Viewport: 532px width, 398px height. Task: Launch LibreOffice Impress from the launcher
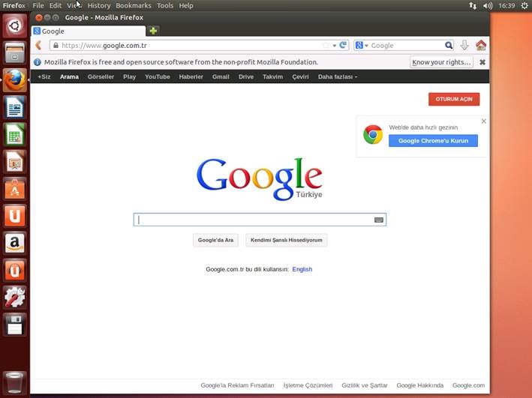[x=14, y=161]
